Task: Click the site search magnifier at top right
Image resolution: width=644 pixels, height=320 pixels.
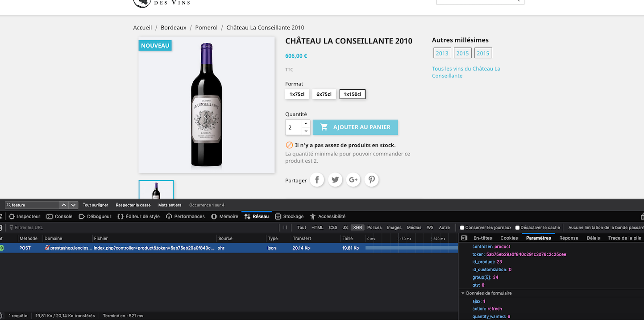Action: (x=518, y=1)
